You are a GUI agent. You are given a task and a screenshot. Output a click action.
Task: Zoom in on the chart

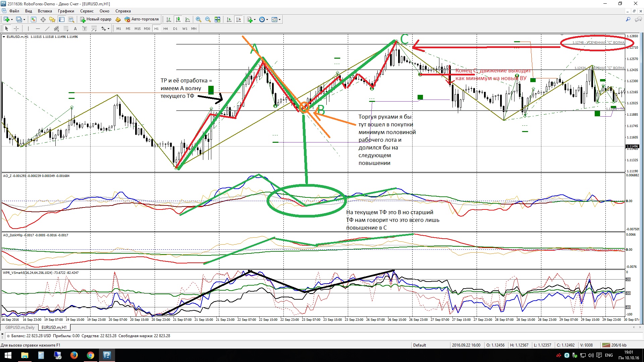199,19
